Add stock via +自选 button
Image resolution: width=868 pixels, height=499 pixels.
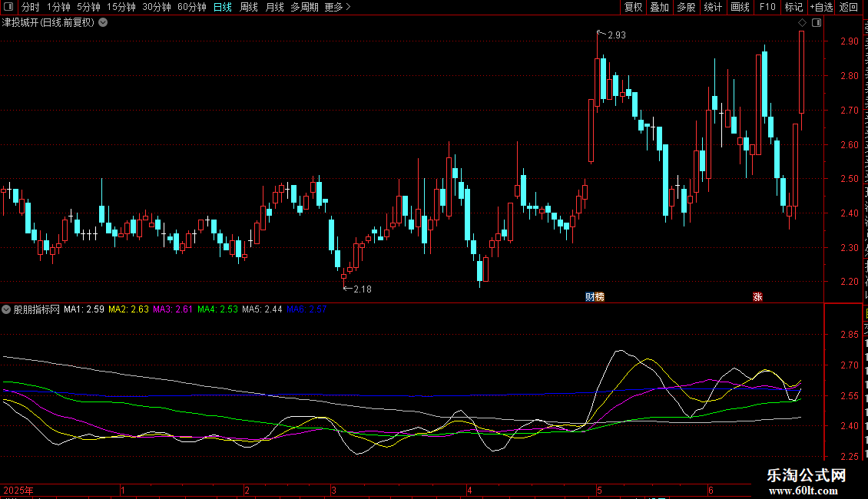point(821,7)
